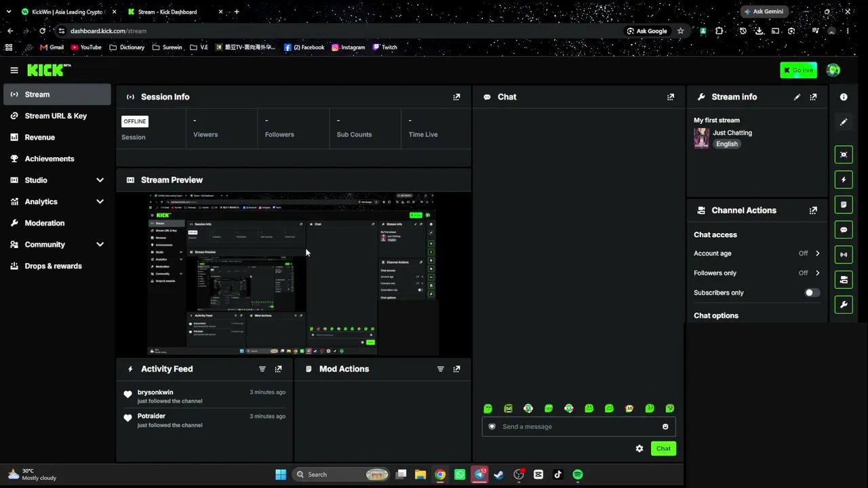Click follower name brysonkwin
This screenshot has width=868, height=488.
click(155, 392)
